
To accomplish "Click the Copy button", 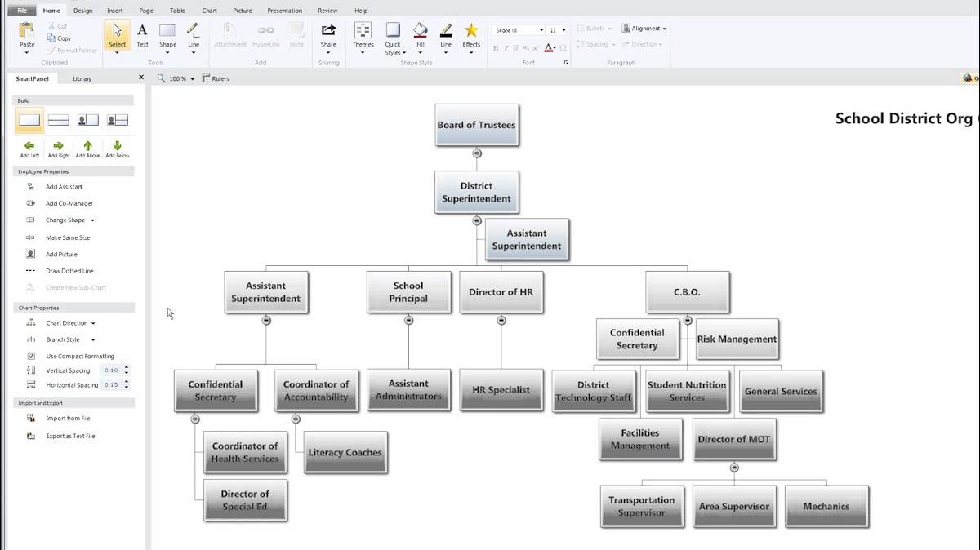I will click(x=59, y=38).
